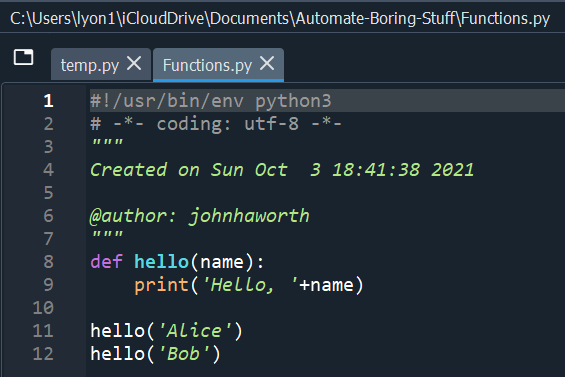
Task: Click function name 'hello' in definition
Action: tap(161, 262)
